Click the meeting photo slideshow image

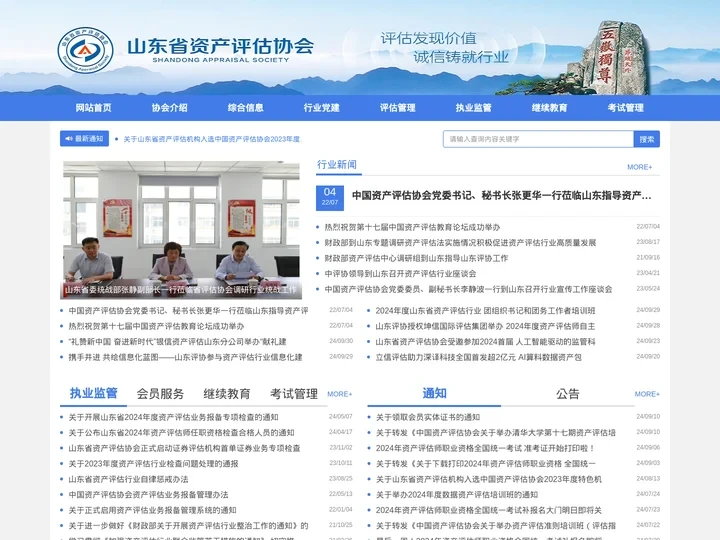[181, 230]
